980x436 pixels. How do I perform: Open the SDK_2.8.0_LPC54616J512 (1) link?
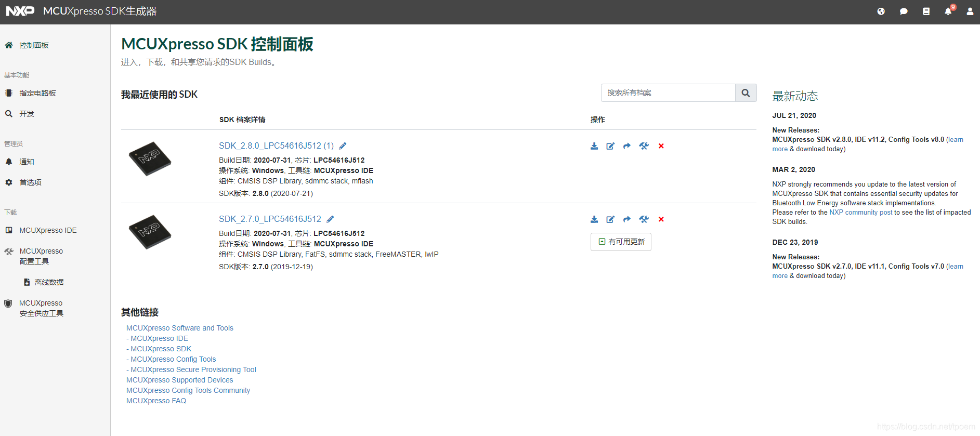[276, 146]
